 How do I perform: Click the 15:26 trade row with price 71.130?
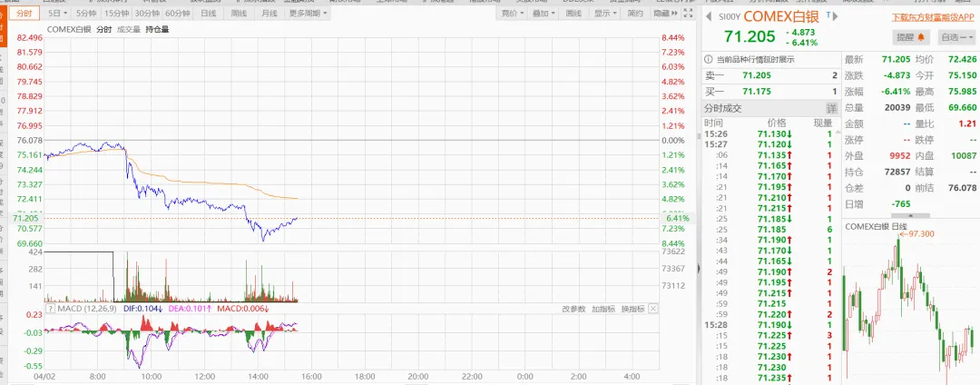[x=770, y=133]
